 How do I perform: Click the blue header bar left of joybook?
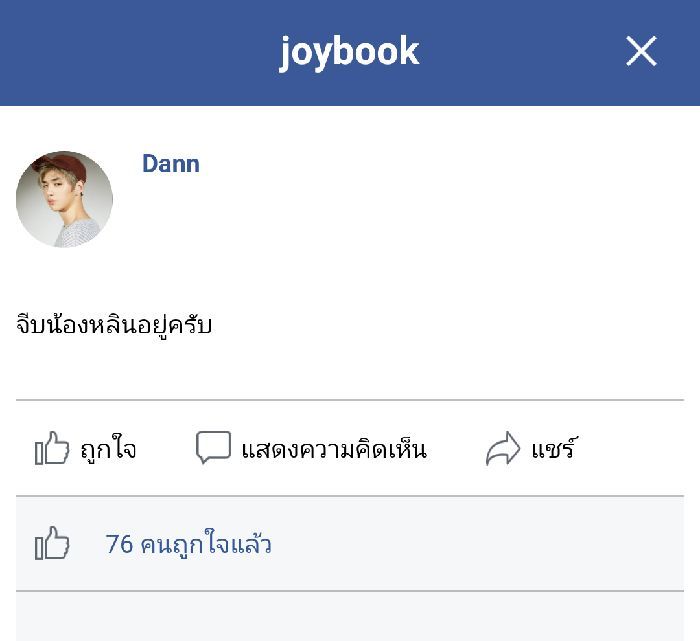[x=130, y=52]
